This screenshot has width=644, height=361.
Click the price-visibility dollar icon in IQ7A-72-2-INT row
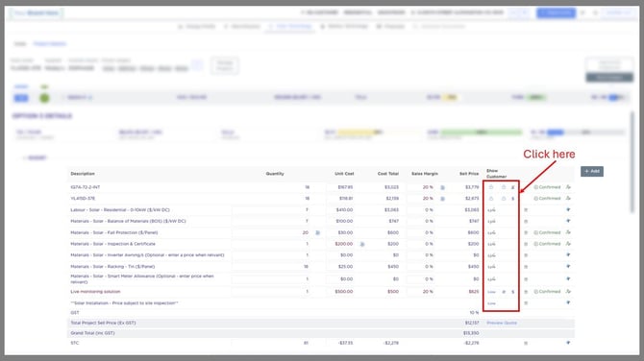click(513, 187)
